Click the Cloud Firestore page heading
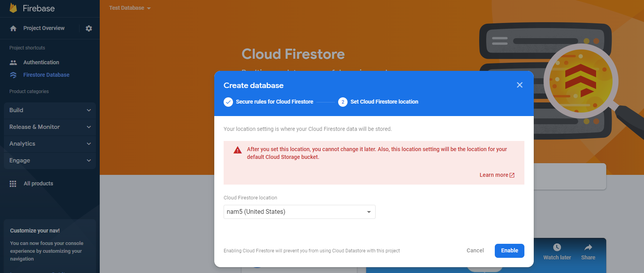This screenshot has width=644, height=273. tap(293, 54)
